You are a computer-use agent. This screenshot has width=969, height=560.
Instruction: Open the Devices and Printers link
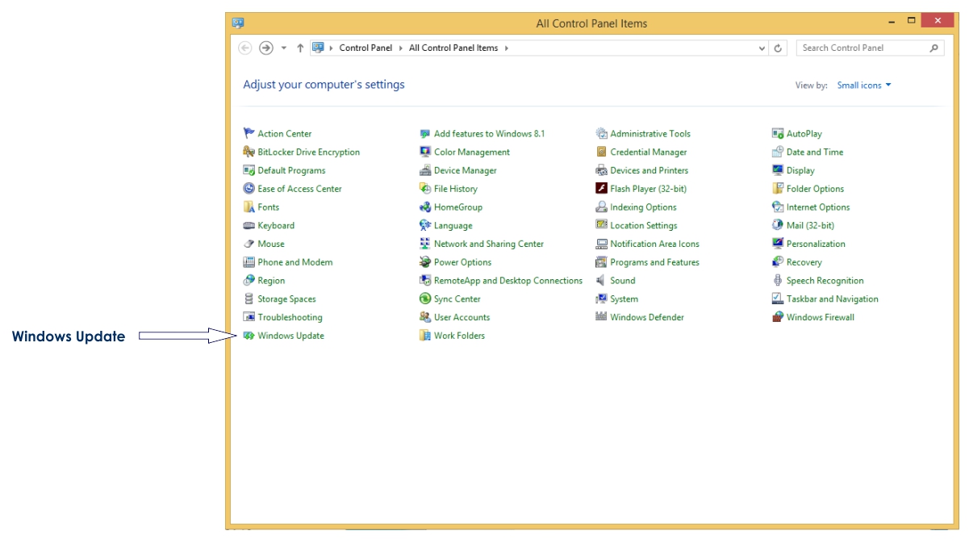649,171
